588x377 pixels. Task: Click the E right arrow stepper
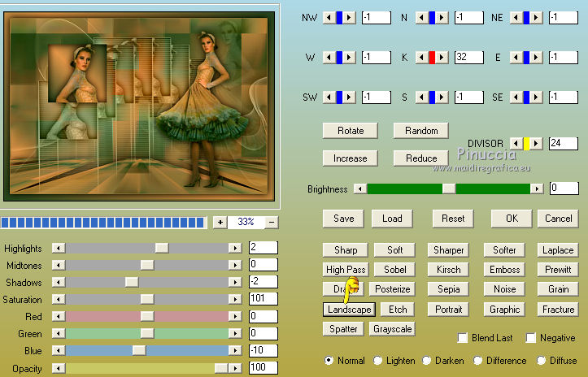pos(536,58)
